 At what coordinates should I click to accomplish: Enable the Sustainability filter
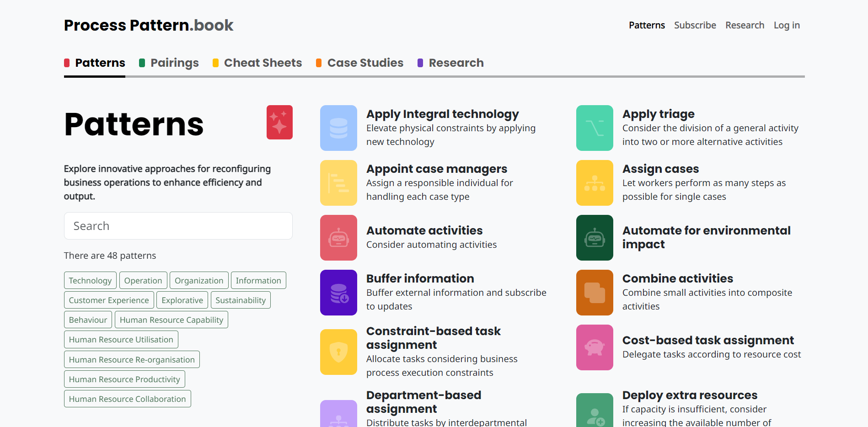point(241,300)
